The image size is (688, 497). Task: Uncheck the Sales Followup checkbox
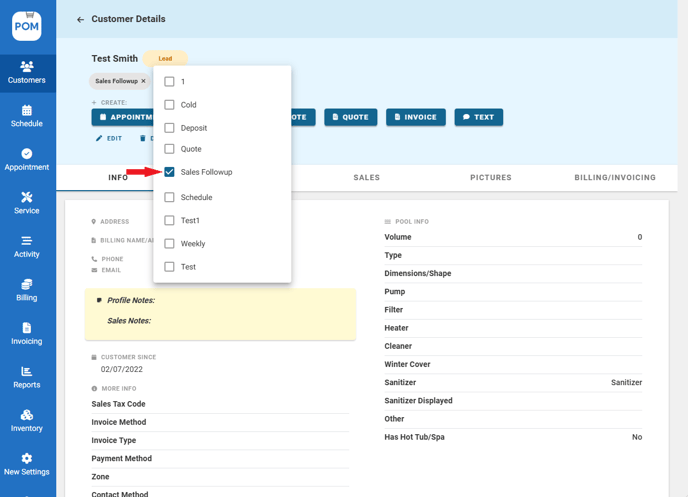(x=170, y=172)
